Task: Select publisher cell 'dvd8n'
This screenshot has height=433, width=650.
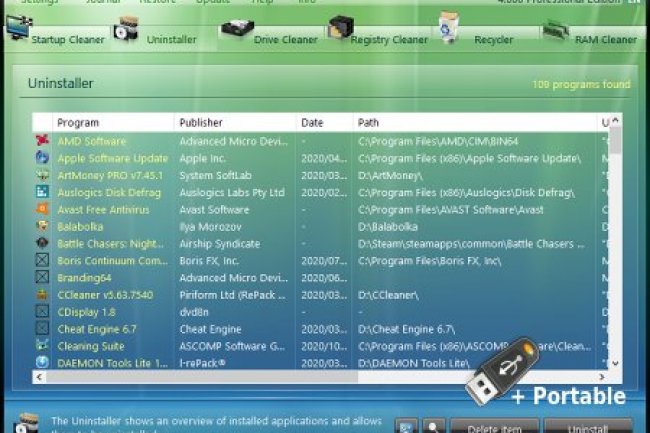Action: pyautogui.click(x=194, y=312)
